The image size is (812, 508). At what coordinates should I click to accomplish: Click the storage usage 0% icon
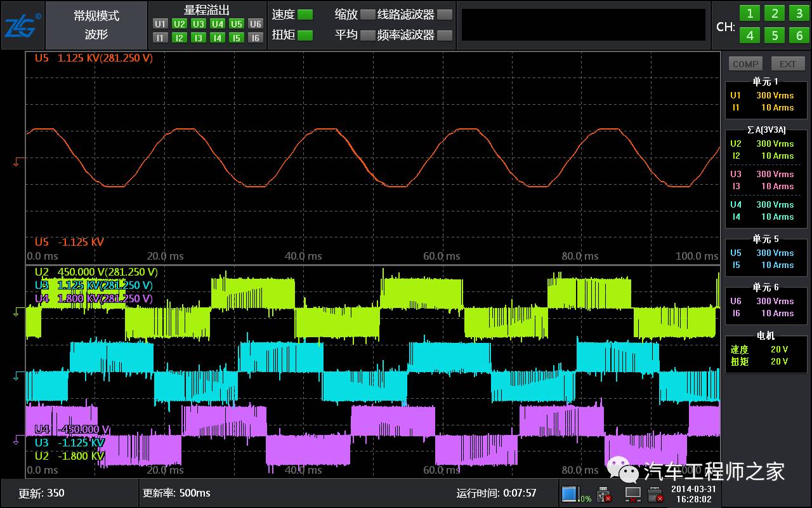click(x=577, y=493)
